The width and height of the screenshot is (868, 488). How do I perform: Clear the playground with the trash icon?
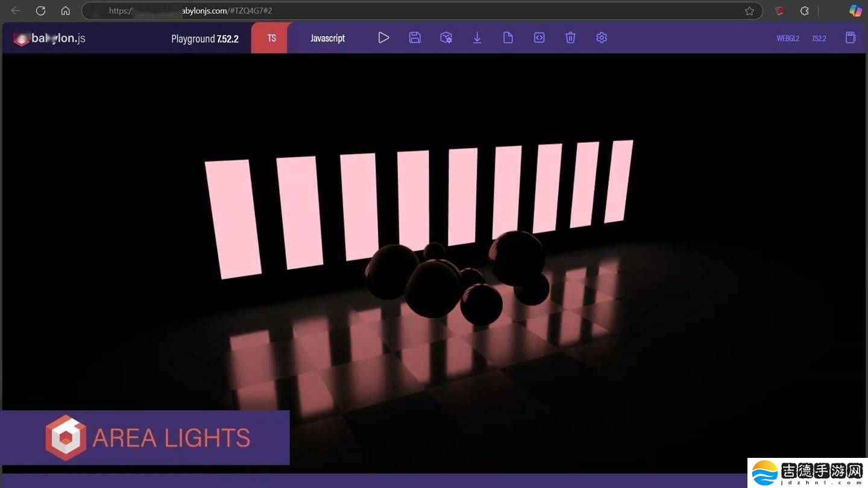(570, 37)
